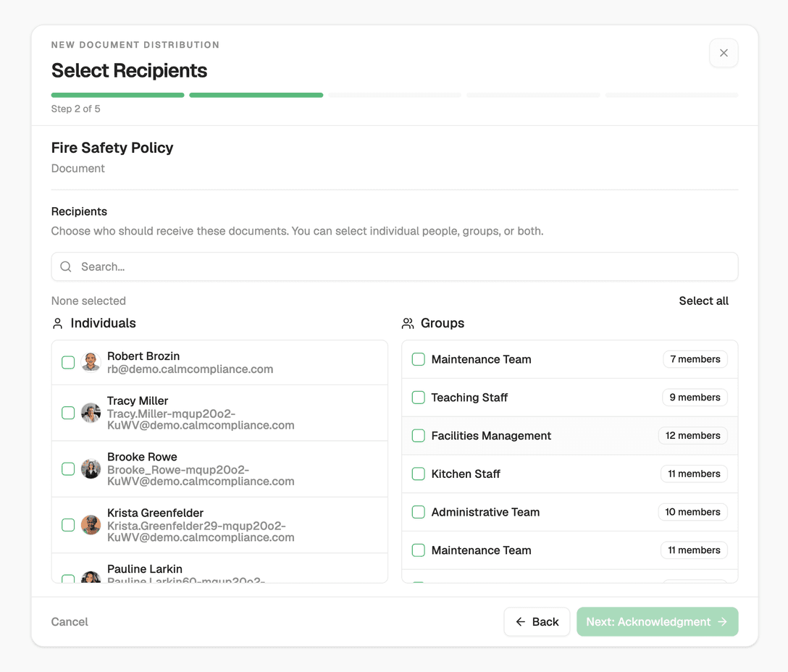
Task: Click the 'Robert Brozin' name
Action: (x=143, y=356)
